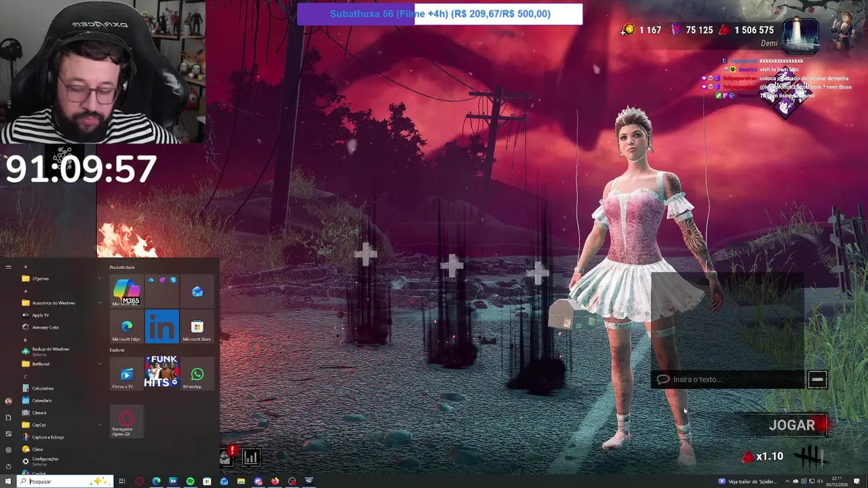
Task: Open the Navegador Opera GX tile
Action: [x=126, y=422]
